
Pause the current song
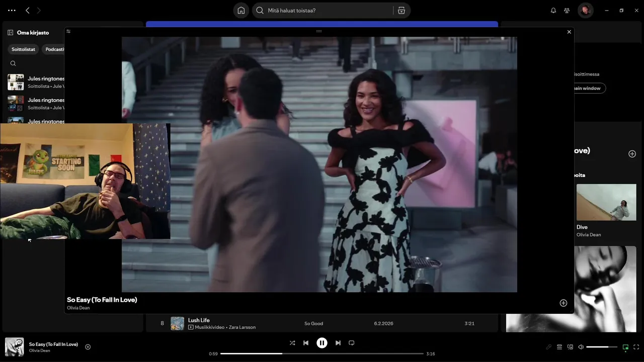point(322,343)
